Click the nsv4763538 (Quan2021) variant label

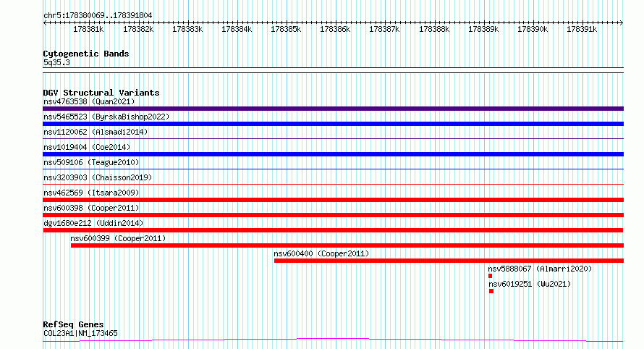click(x=89, y=101)
